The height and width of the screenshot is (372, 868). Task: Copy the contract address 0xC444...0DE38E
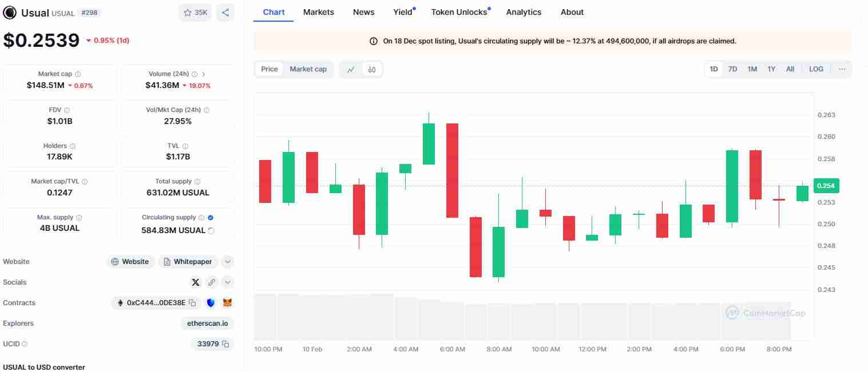tap(193, 303)
